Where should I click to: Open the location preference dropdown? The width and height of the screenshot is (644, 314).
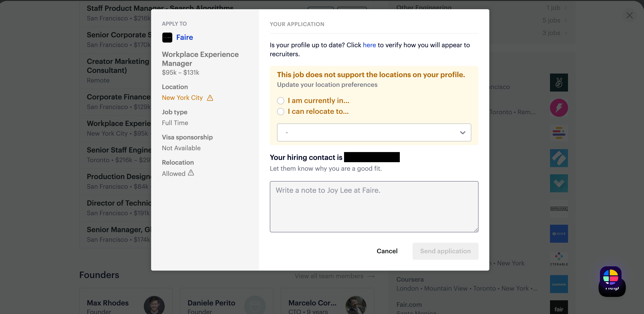click(374, 132)
